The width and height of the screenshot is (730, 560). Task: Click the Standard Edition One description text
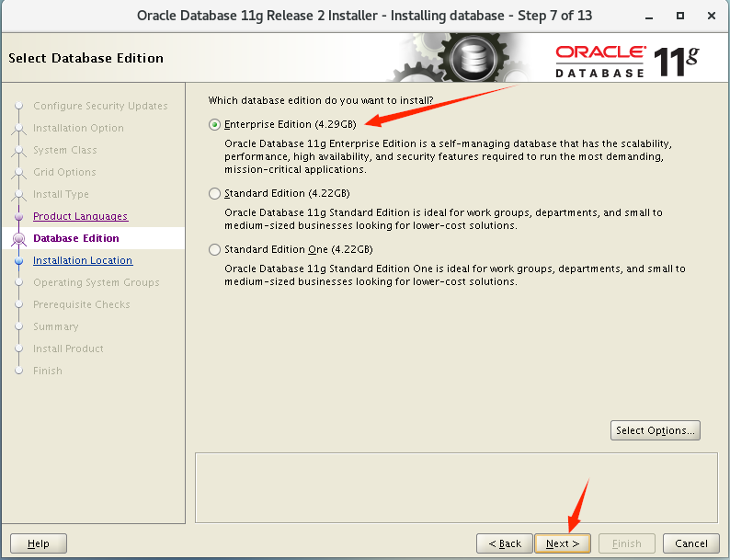455,275
